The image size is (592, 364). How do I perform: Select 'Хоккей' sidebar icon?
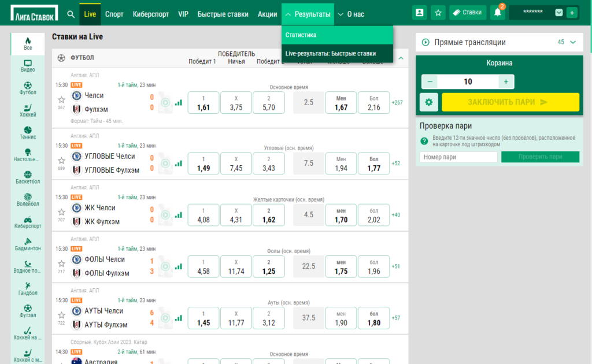[28, 110]
